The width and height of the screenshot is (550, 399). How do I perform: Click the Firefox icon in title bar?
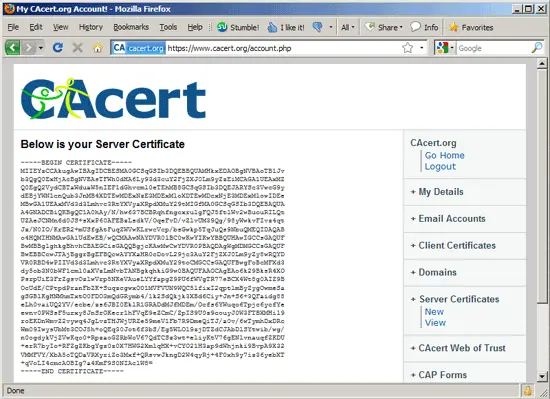(x=9, y=8)
